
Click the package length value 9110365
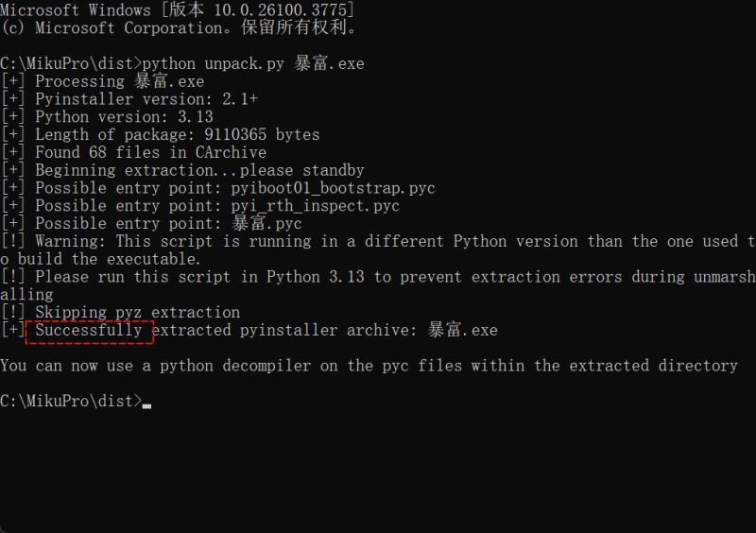coord(240,134)
